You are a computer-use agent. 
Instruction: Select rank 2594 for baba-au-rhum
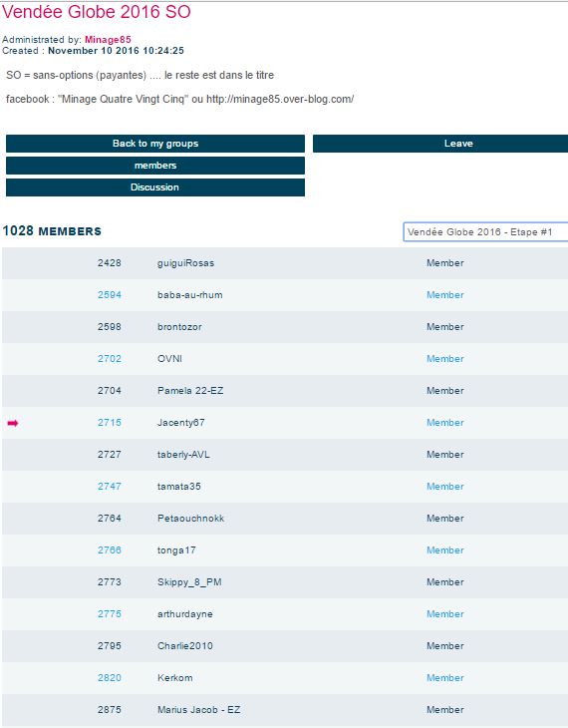click(109, 295)
